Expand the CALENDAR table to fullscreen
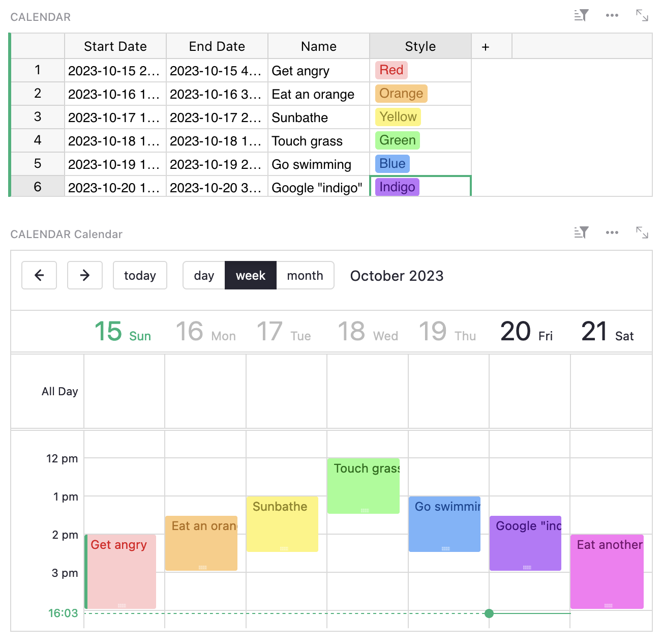The image size is (663, 644). [642, 16]
